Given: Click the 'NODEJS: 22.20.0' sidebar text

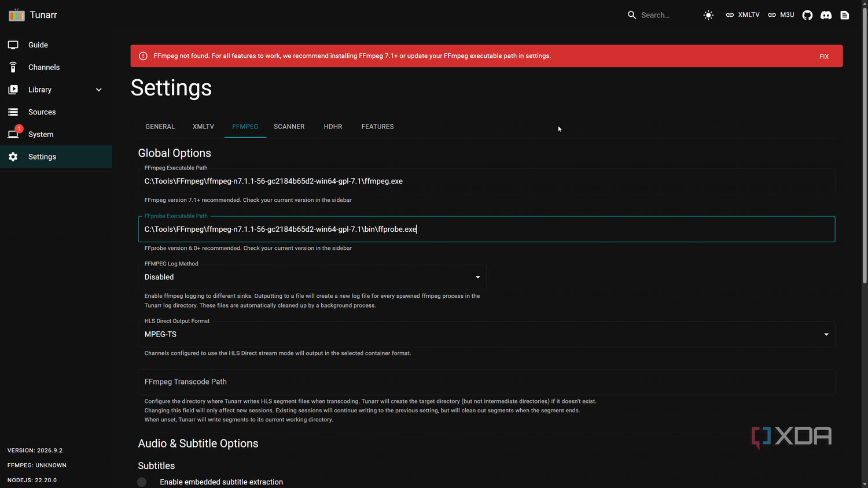Looking at the screenshot, I should click(32, 480).
